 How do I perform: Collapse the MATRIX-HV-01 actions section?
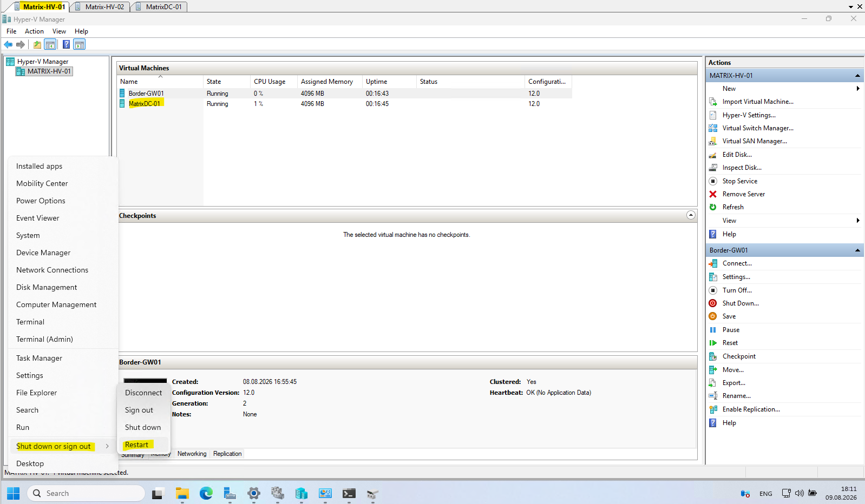pyautogui.click(x=857, y=76)
